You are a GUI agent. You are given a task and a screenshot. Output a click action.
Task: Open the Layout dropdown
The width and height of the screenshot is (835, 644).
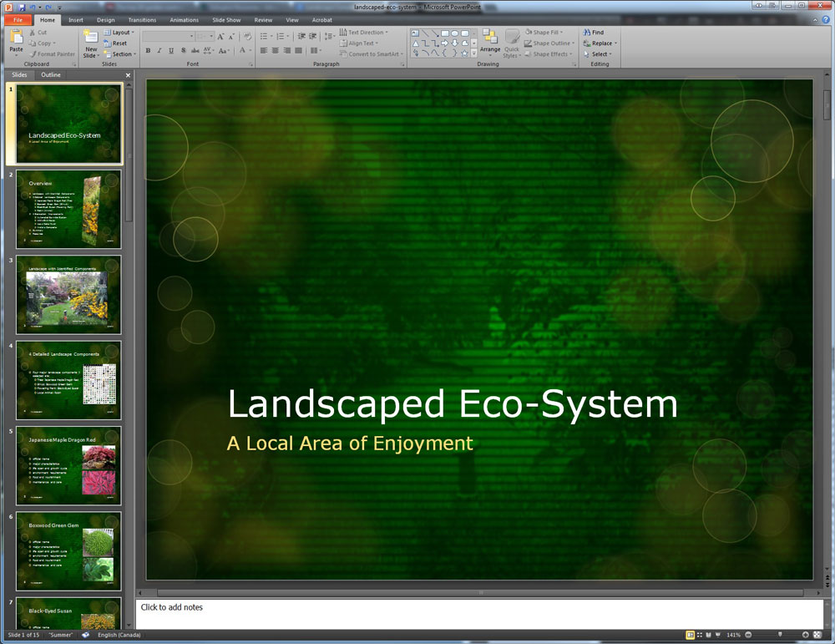[x=122, y=33]
